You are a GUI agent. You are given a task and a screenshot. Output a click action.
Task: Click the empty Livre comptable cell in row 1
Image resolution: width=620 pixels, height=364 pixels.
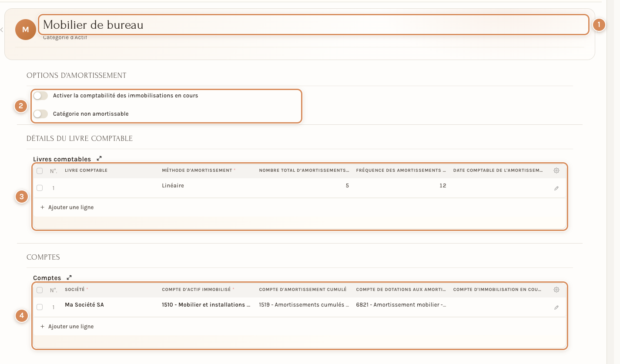click(x=110, y=188)
